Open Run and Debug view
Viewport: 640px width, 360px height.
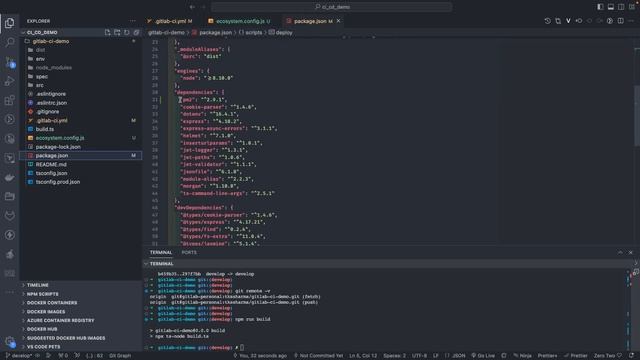point(9,81)
